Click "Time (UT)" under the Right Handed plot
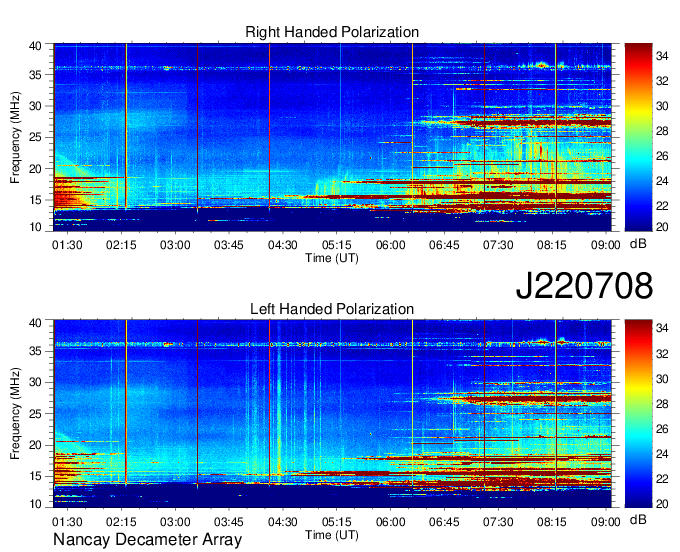This screenshot has width=680, height=552. [x=332, y=258]
